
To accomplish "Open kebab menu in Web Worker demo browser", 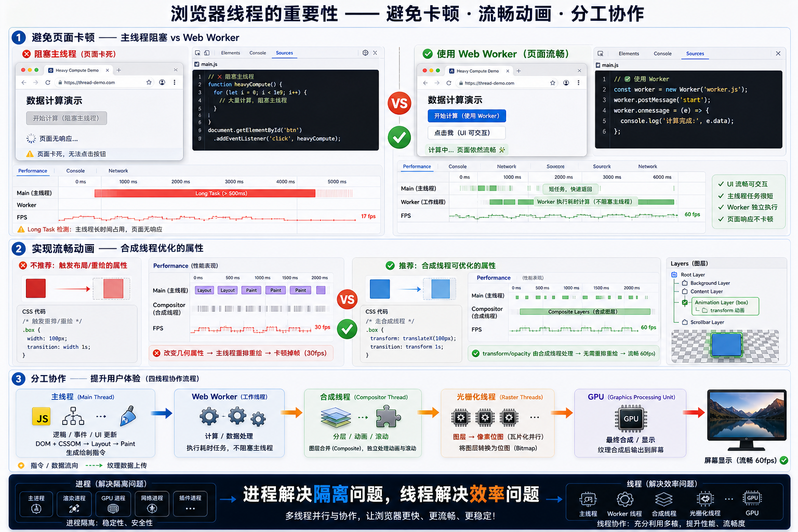I will coord(578,83).
